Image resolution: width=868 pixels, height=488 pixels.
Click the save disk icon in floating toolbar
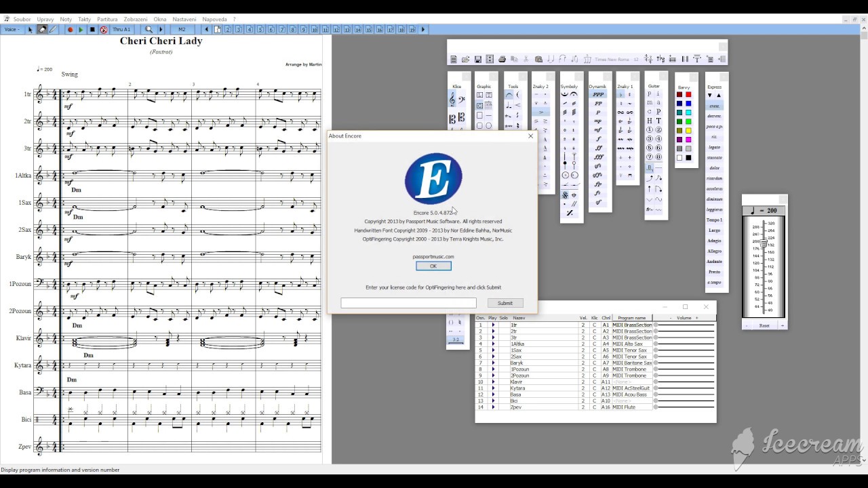pos(478,60)
